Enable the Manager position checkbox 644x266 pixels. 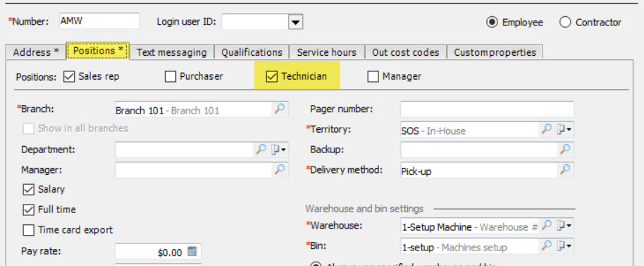coord(373,76)
